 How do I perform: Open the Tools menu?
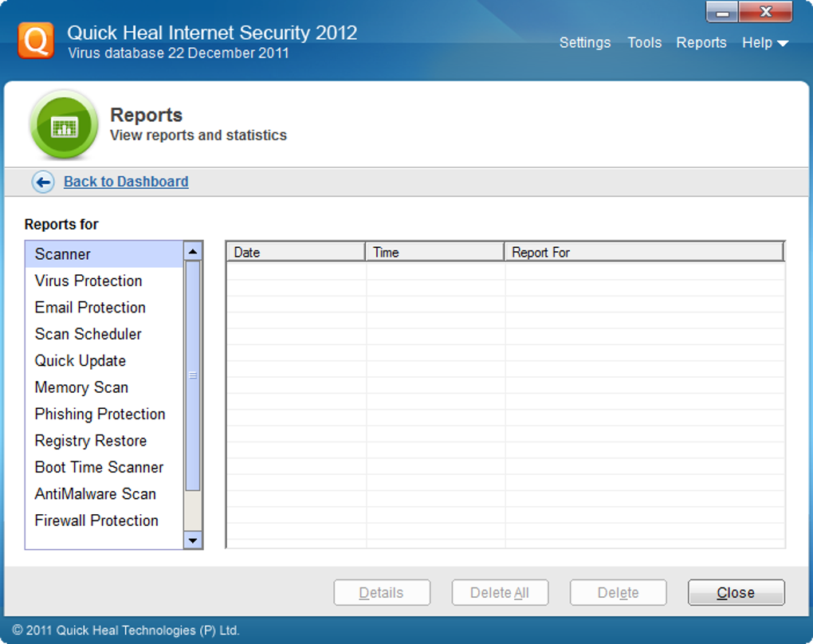[645, 42]
